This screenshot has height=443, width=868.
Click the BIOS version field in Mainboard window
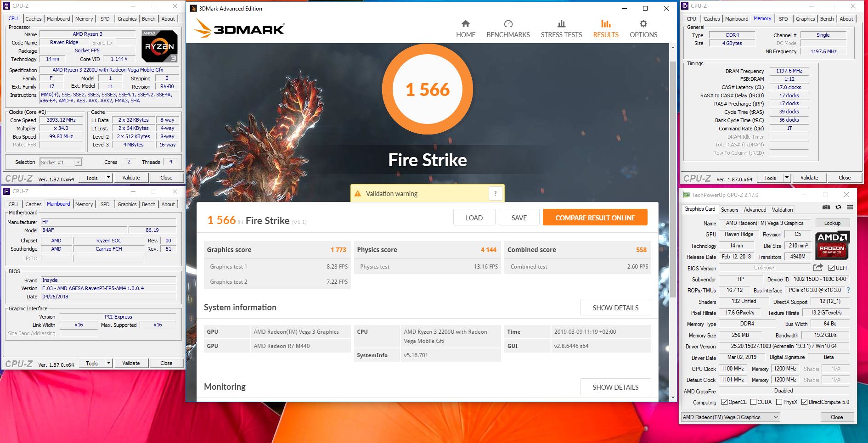(x=109, y=288)
